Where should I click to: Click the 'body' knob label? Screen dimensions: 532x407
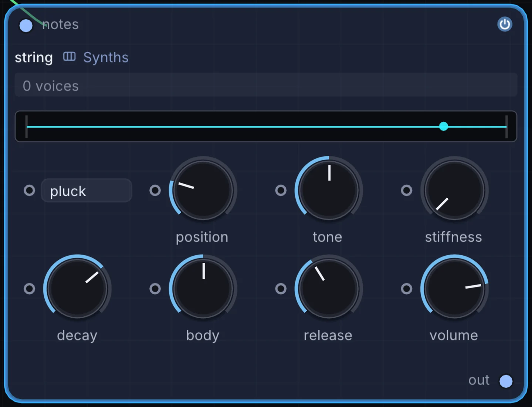[x=203, y=336]
